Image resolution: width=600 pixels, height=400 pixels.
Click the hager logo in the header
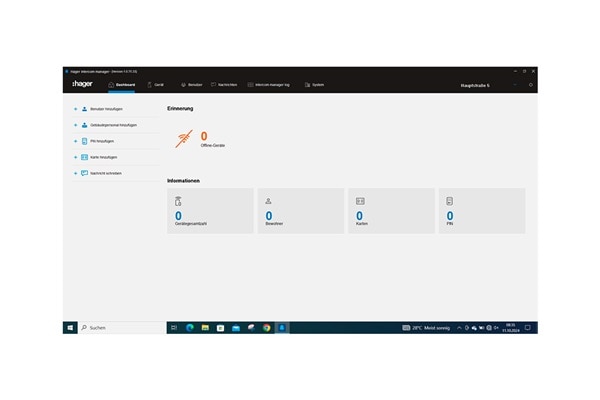pos(80,85)
